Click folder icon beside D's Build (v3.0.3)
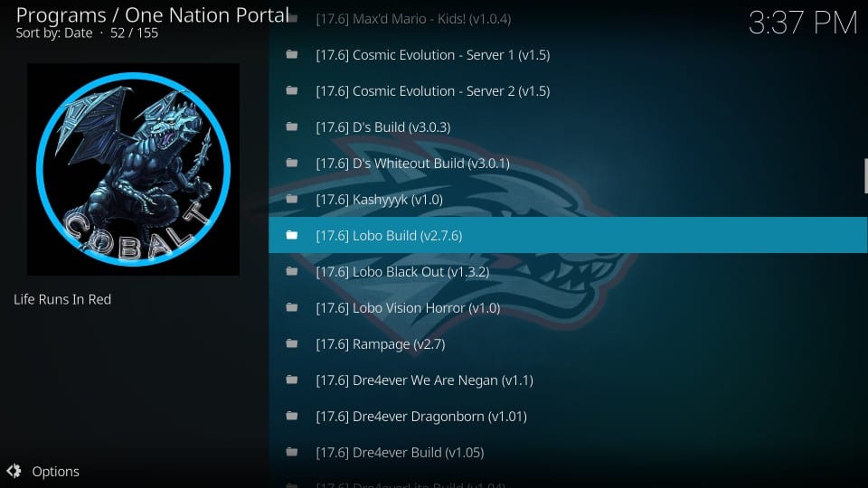 pyautogui.click(x=292, y=127)
